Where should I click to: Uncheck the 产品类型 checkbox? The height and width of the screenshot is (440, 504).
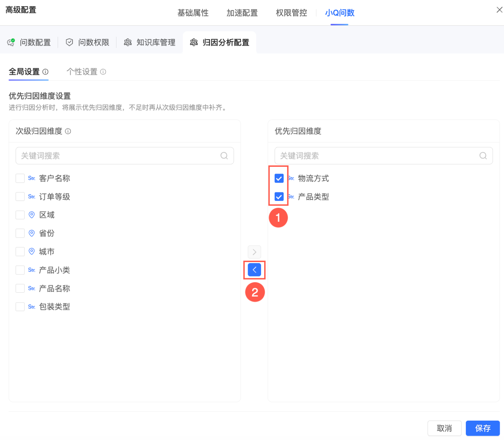click(279, 197)
